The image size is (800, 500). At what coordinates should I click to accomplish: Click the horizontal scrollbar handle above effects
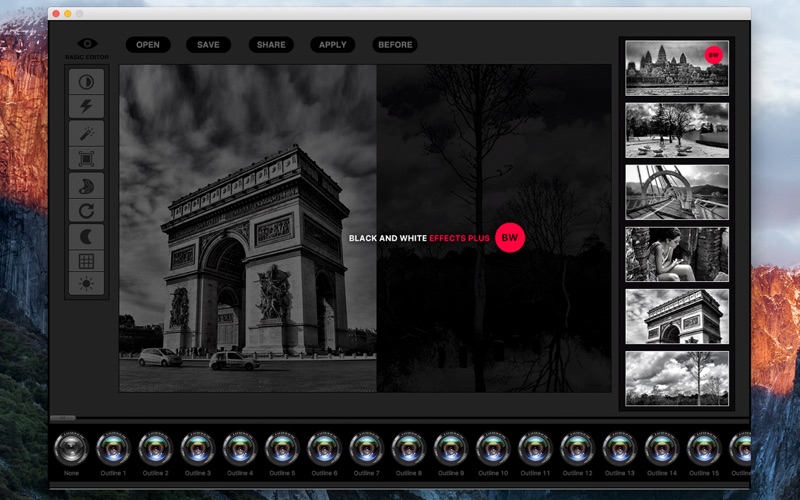pyautogui.click(x=63, y=418)
